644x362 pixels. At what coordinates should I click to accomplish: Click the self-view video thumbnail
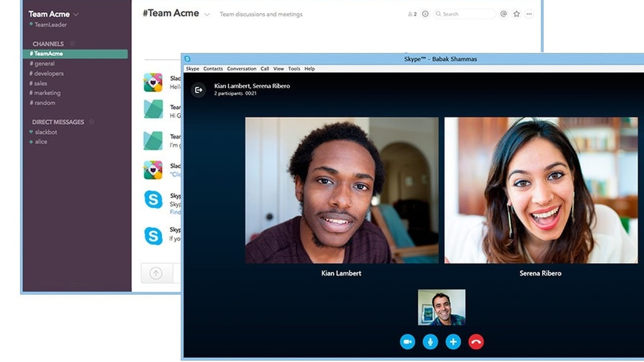(x=442, y=307)
